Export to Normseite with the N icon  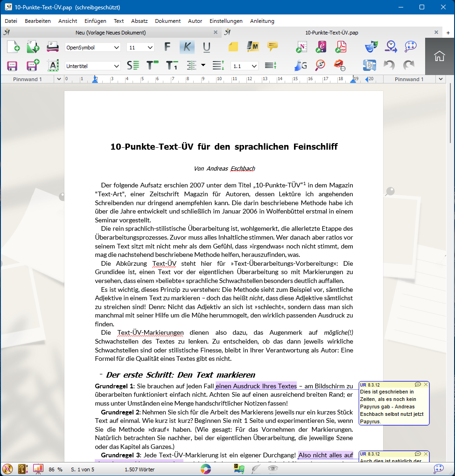point(301,47)
